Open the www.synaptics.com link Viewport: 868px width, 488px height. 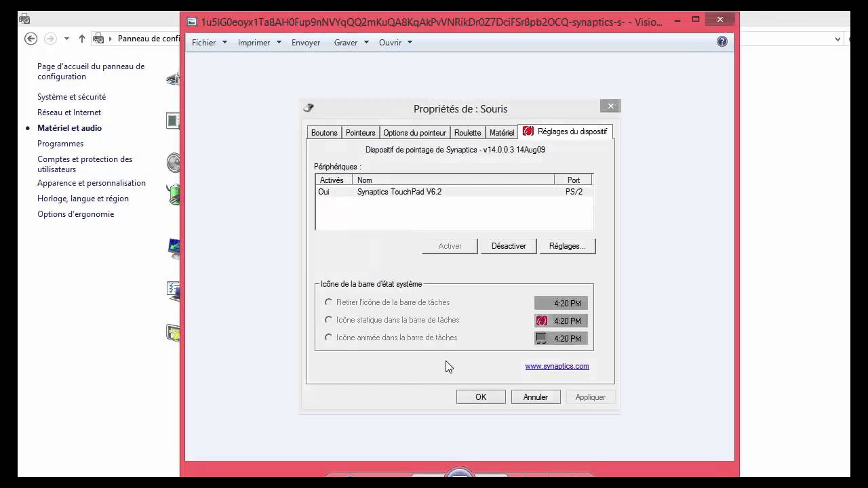557,366
